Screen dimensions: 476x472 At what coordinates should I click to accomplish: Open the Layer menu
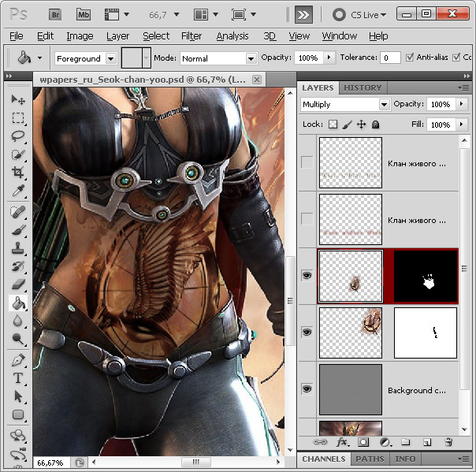[x=117, y=36]
